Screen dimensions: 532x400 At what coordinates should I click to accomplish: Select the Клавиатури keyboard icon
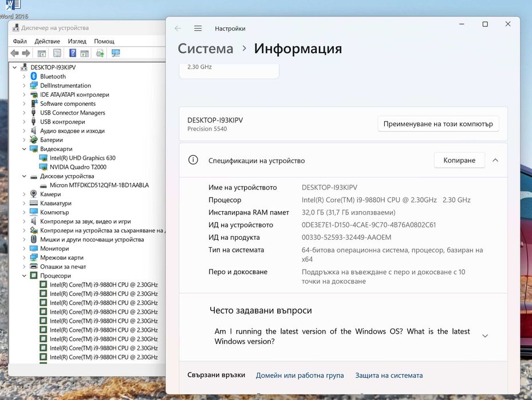[34, 203]
